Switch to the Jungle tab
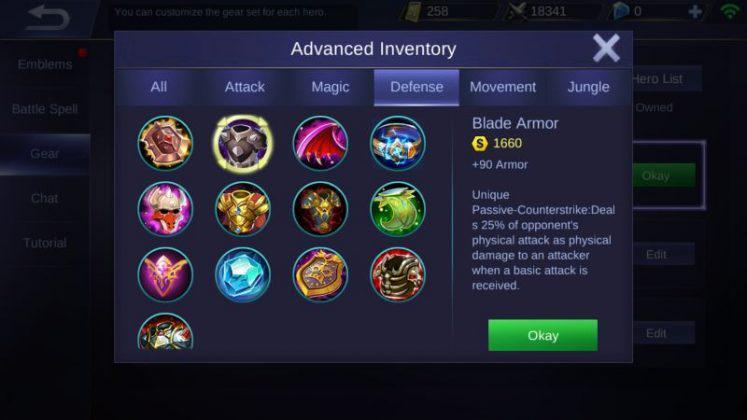 point(588,87)
